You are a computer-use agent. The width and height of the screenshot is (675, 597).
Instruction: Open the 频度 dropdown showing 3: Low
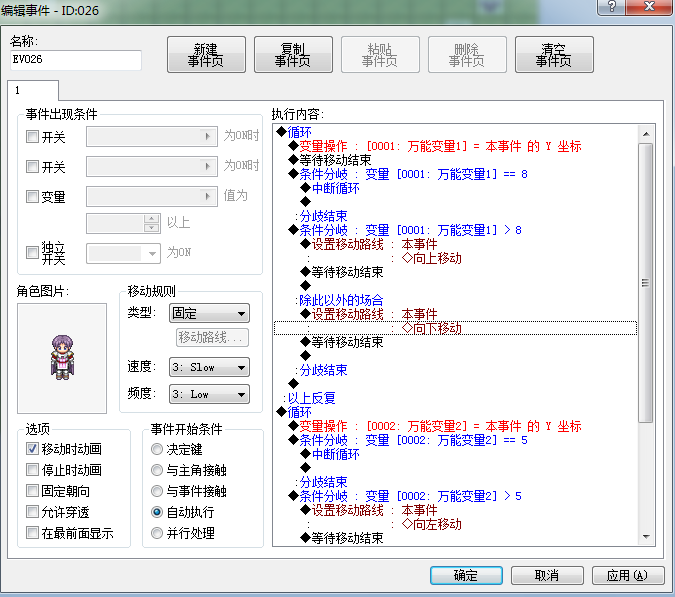coord(209,394)
